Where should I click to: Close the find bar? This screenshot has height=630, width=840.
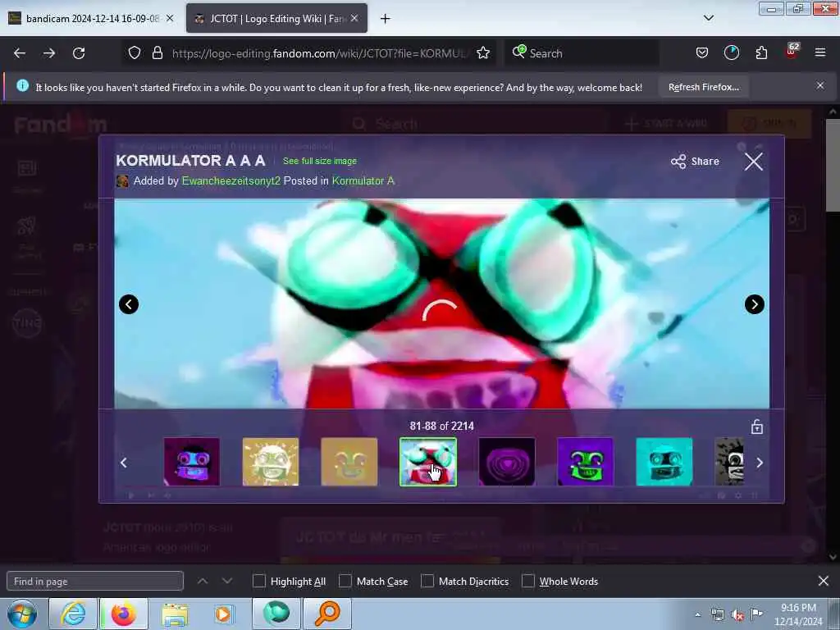824,581
